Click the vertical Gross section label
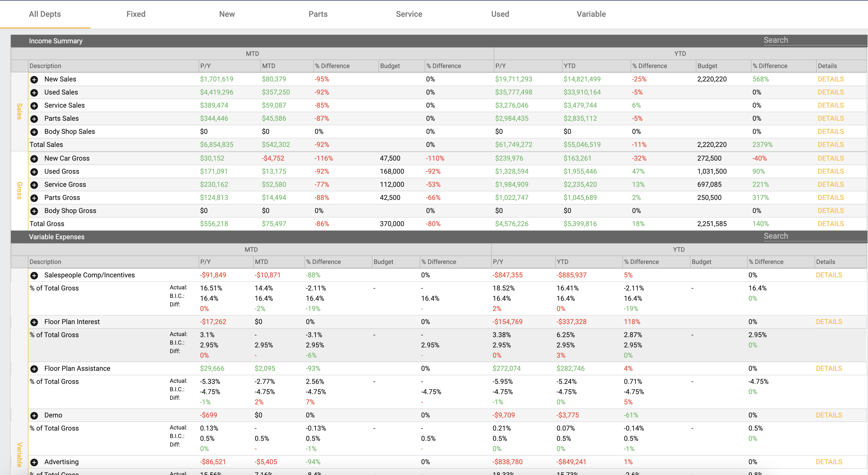The image size is (868, 475). pyautogui.click(x=20, y=191)
